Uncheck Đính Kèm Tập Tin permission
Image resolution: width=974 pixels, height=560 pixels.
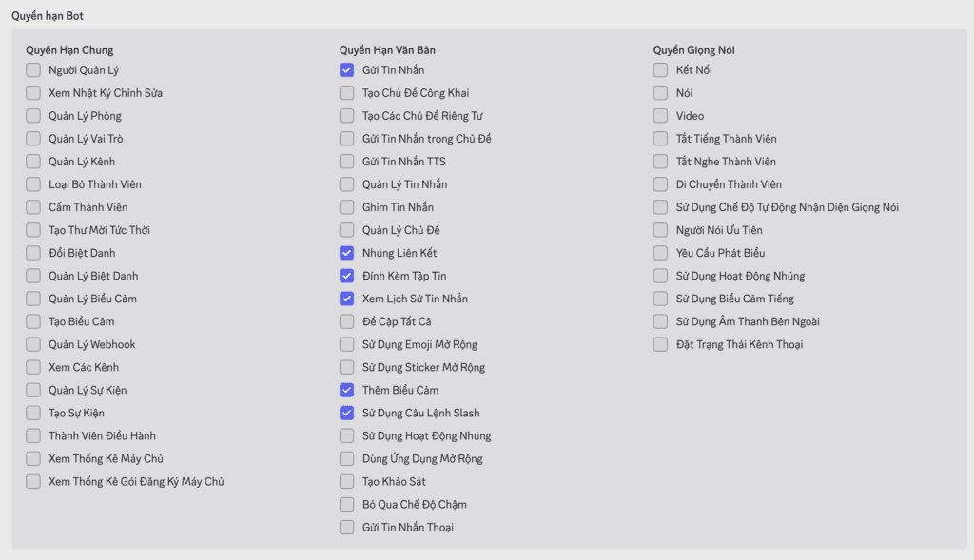click(347, 276)
